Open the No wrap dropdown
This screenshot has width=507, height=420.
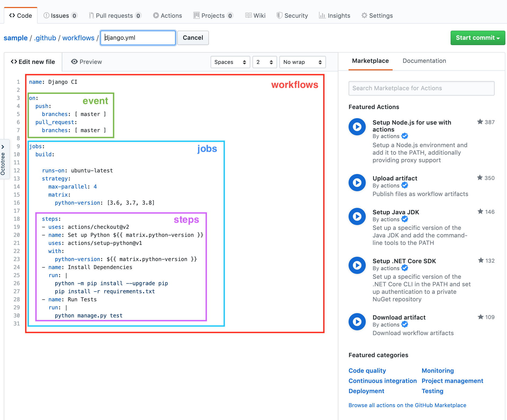303,62
